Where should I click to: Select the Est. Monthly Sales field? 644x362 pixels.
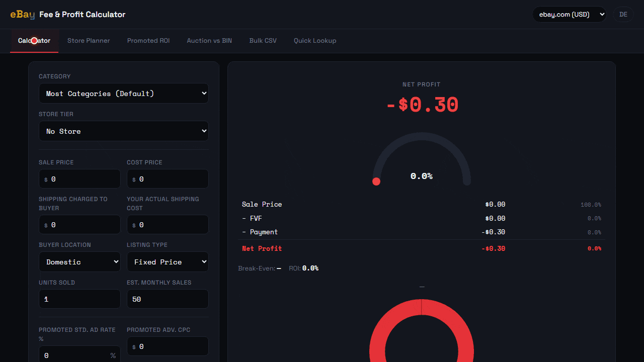click(168, 299)
